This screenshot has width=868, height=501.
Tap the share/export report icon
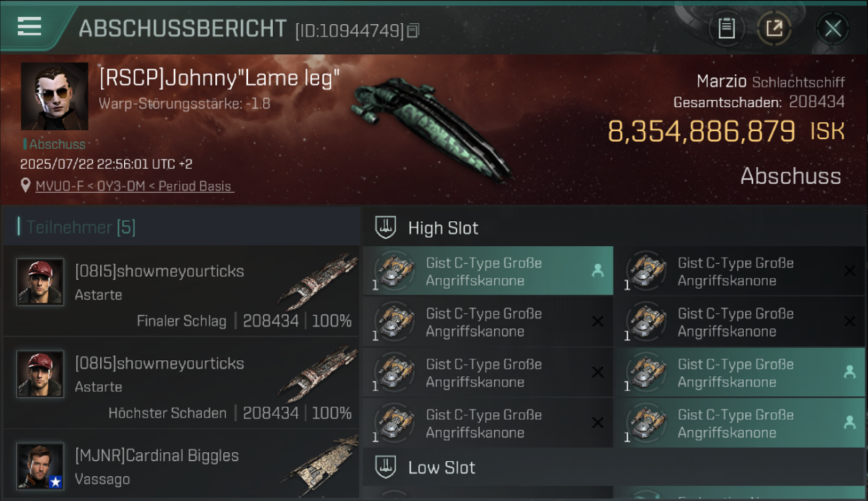775,29
